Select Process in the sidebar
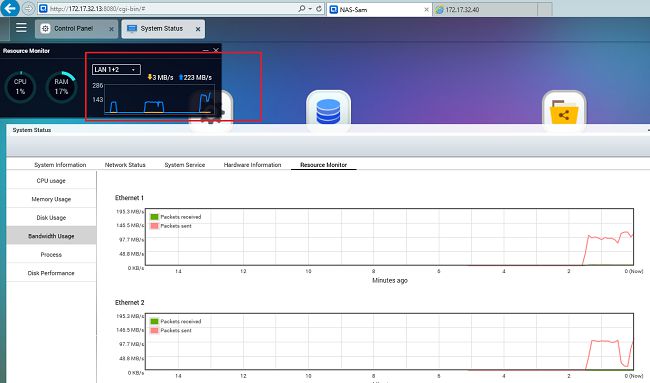650x383 pixels. (51, 255)
